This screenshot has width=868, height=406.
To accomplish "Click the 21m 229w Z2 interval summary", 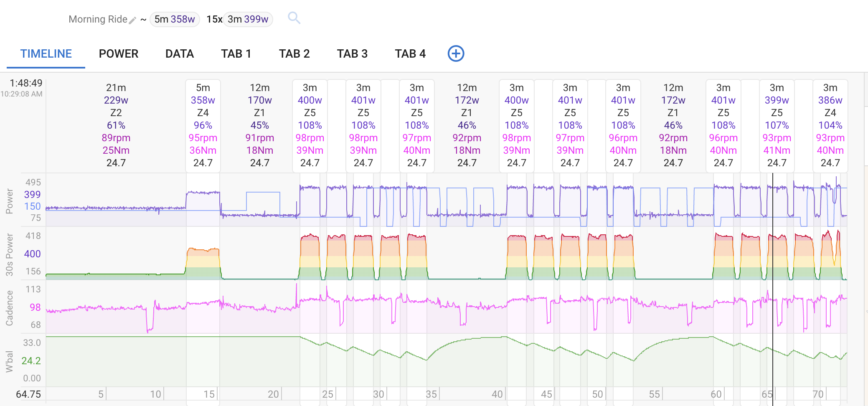I will click(116, 125).
